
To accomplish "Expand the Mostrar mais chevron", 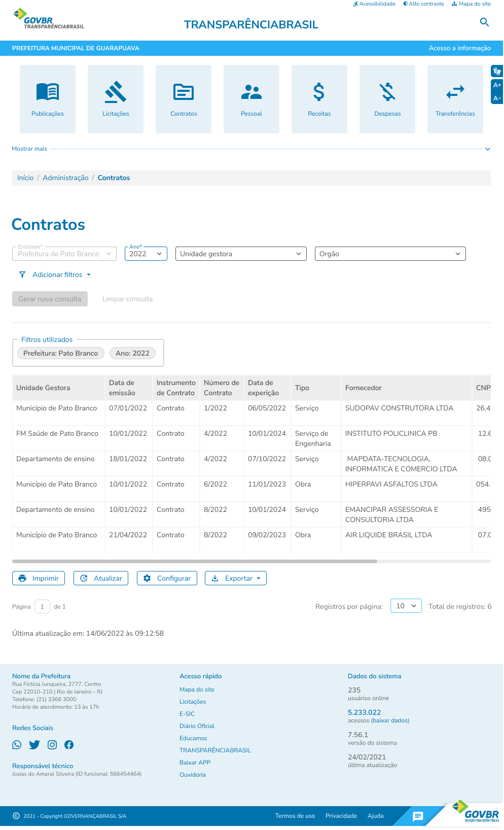I will [x=488, y=149].
